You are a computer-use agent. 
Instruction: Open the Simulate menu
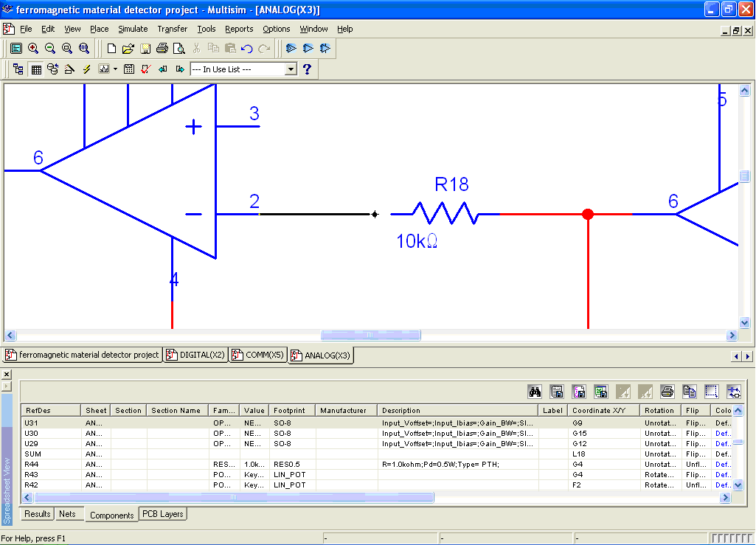point(133,29)
